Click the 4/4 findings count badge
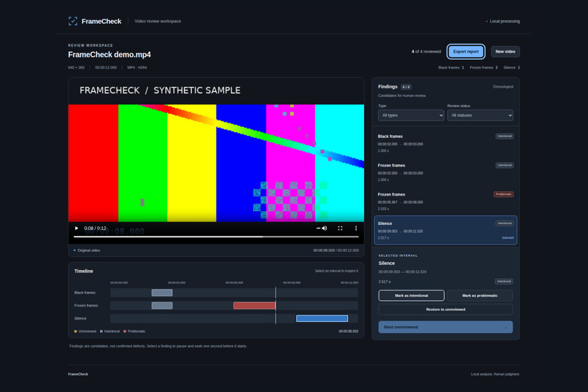The width and height of the screenshot is (588, 392). point(406,87)
